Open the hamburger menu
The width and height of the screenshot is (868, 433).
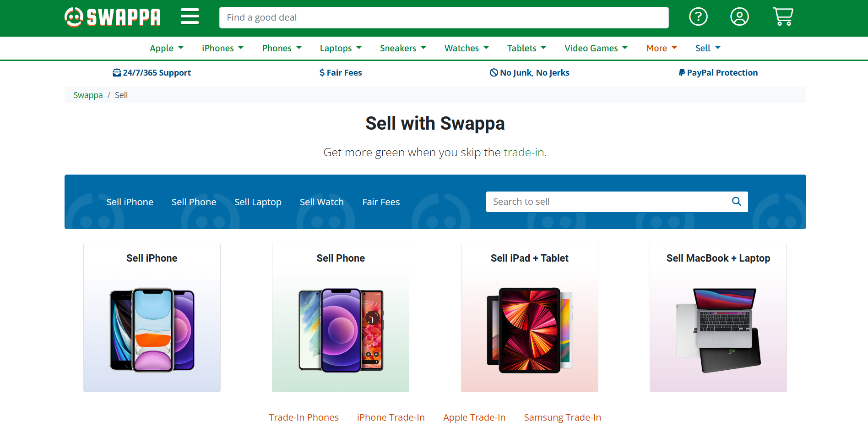point(190,16)
